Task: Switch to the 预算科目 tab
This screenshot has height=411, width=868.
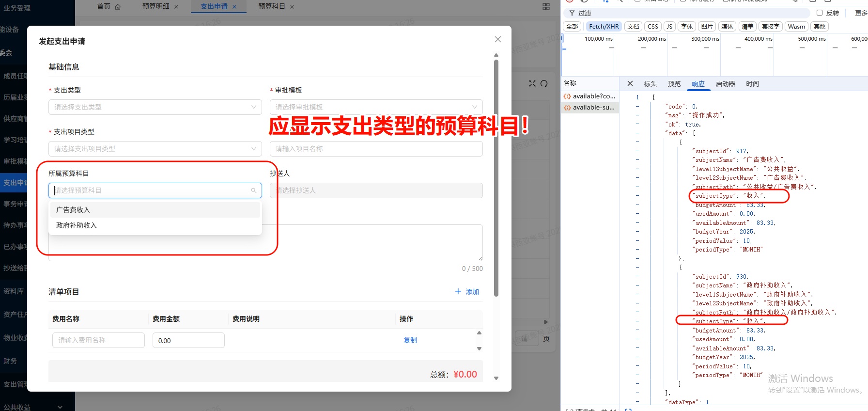Action: (x=272, y=6)
